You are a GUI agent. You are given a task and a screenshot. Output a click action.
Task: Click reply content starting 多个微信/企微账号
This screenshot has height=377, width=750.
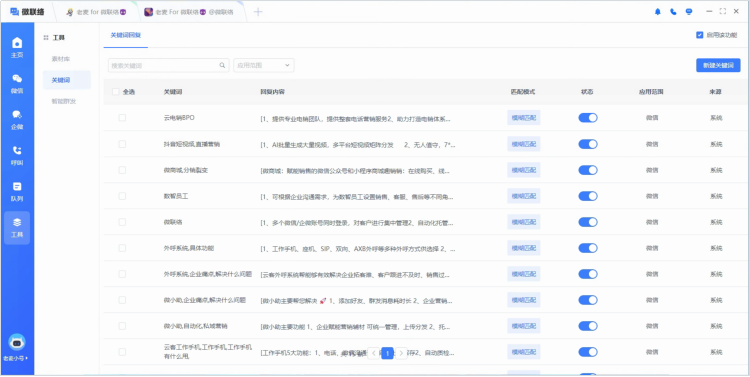coord(357,222)
